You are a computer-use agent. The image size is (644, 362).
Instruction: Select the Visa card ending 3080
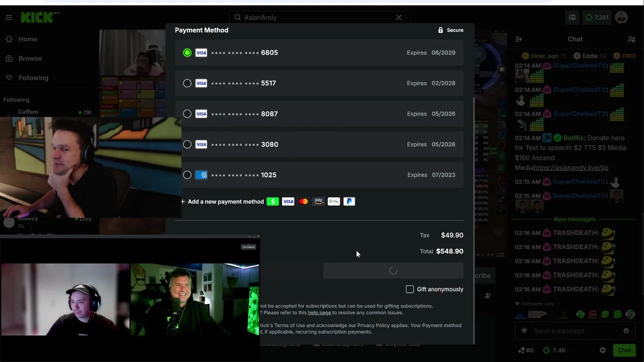click(319, 145)
